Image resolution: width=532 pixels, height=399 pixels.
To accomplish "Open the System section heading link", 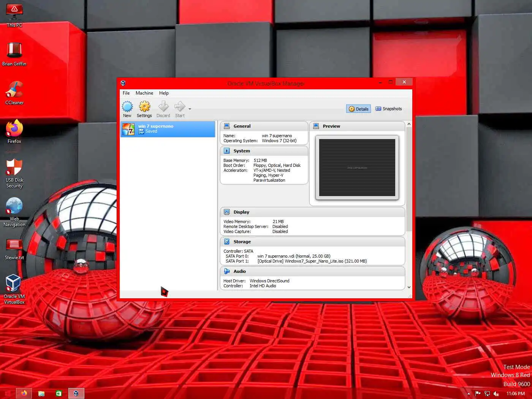I will (x=242, y=151).
